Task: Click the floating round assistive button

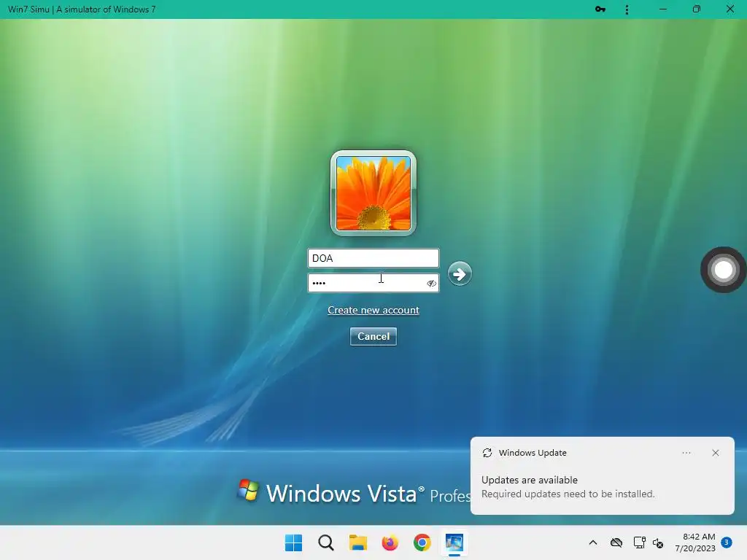Action: tap(723, 270)
